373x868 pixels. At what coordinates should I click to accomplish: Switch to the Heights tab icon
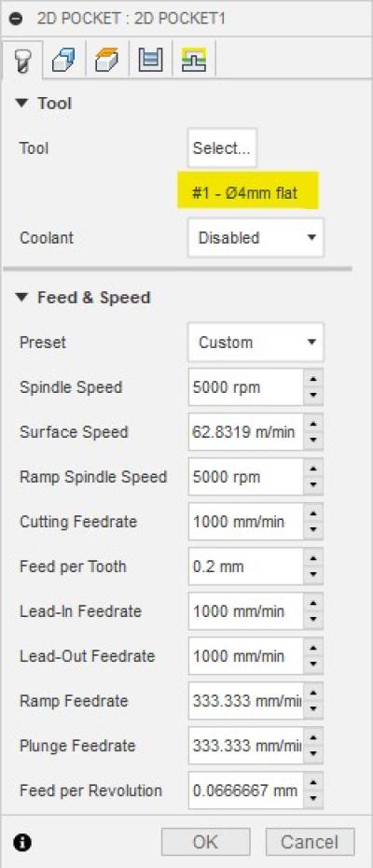(106, 60)
